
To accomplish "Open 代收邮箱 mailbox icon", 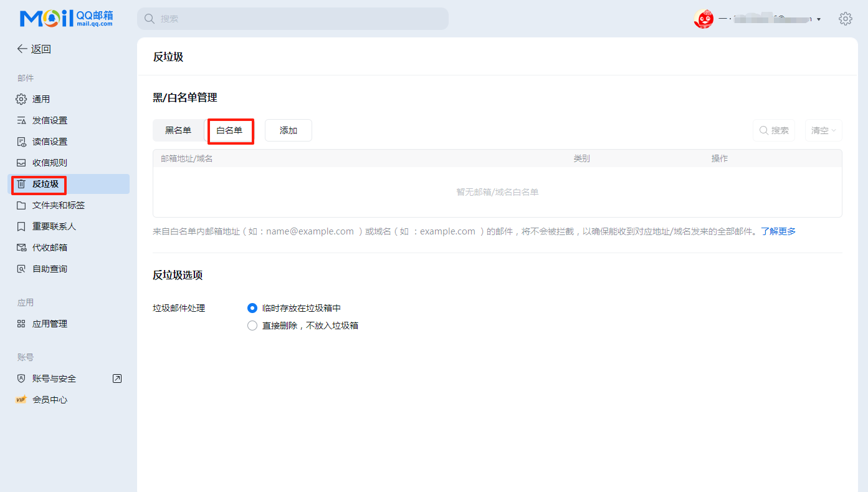I will 21,248.
